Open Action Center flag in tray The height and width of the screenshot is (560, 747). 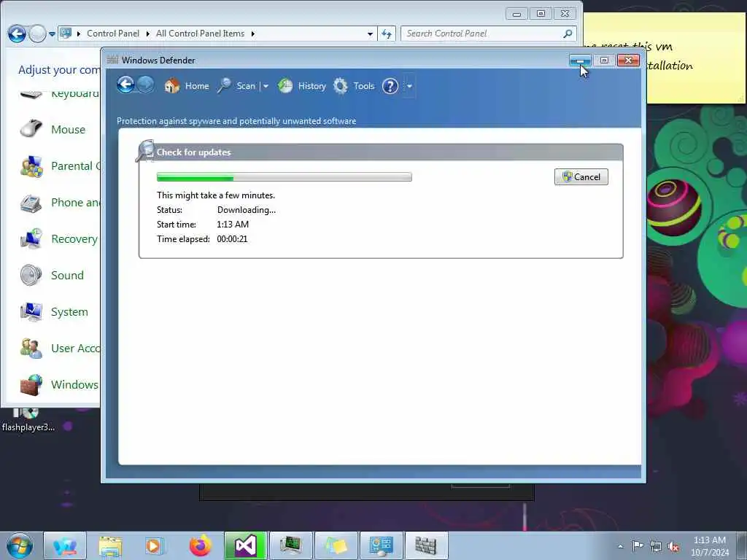click(638, 546)
